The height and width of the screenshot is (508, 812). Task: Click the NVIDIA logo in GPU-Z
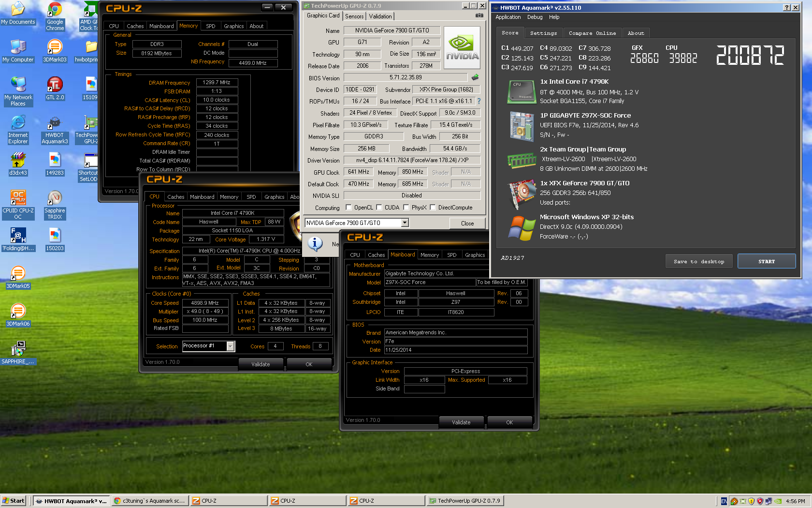coord(462,47)
